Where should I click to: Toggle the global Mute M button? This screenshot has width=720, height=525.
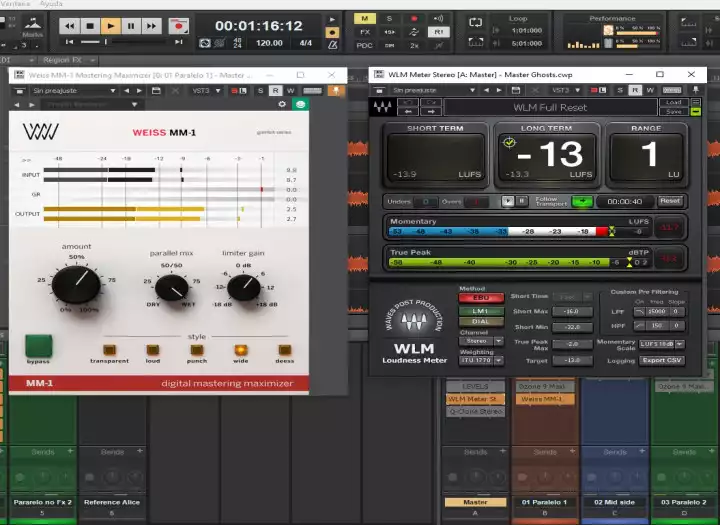tap(365, 18)
